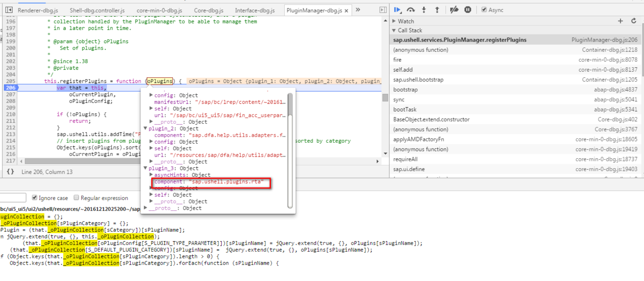Switch to Renderer-dbg.js tab
Image resolution: width=644 pixels, height=281 pixels.
pos(38,10)
